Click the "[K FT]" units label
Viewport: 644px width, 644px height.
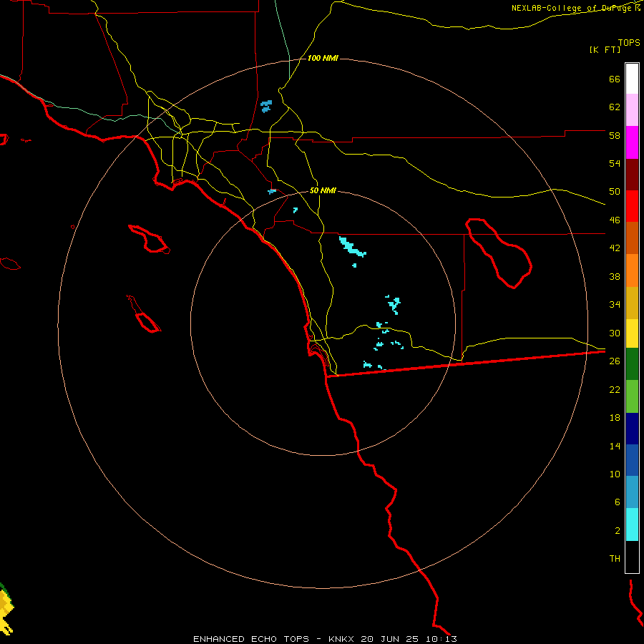(x=605, y=49)
